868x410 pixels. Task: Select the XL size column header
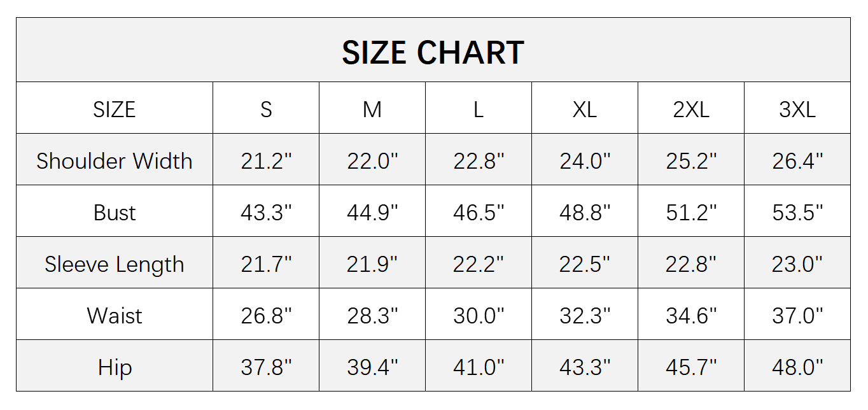click(x=584, y=110)
